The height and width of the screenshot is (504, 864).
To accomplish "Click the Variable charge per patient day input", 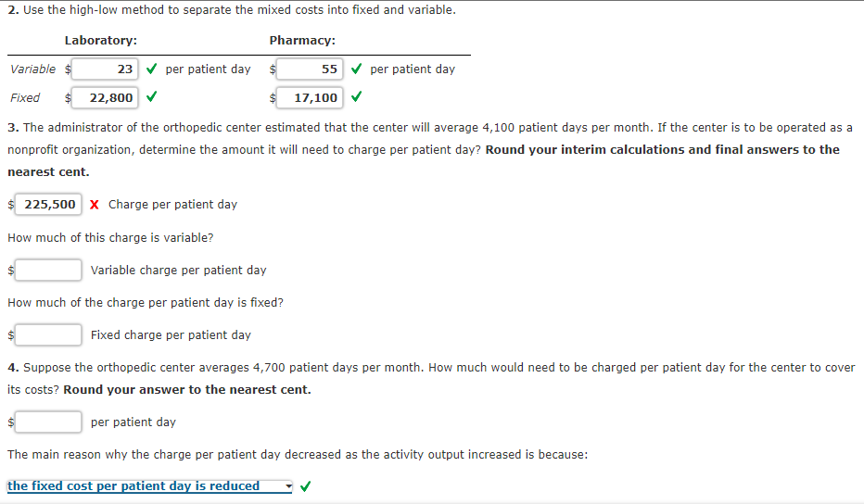I will tap(48, 270).
